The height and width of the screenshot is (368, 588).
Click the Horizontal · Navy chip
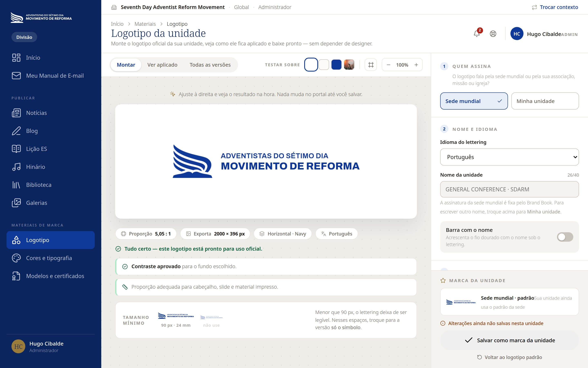click(x=283, y=234)
